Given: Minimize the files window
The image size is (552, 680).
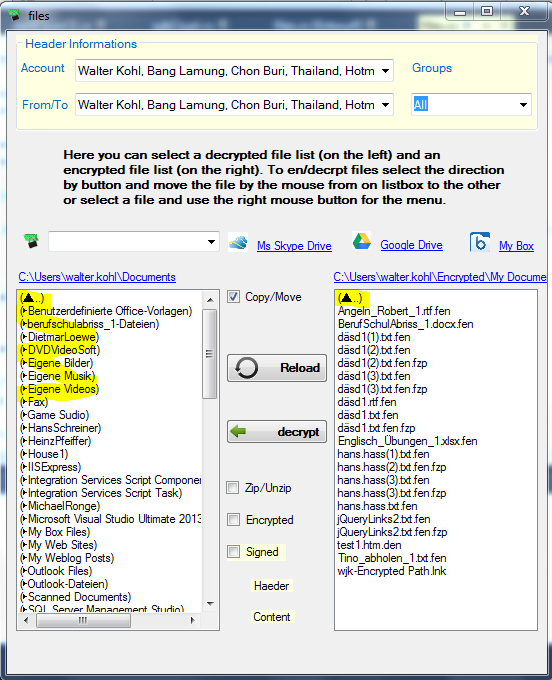Looking at the screenshot, I should click(460, 11).
